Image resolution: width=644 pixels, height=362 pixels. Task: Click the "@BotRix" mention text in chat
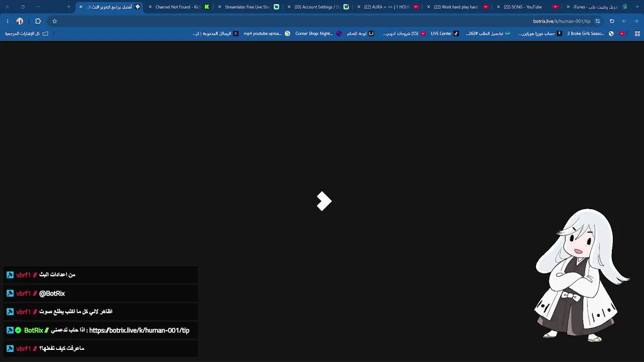[x=52, y=294]
